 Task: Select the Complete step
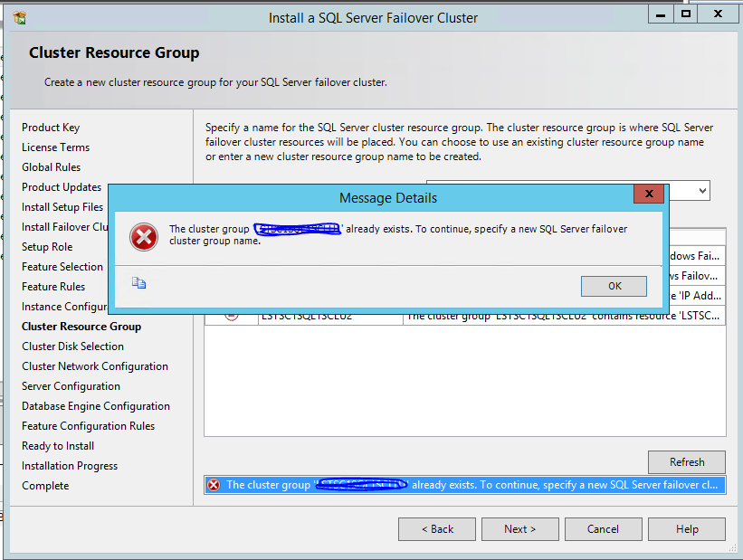click(x=45, y=486)
